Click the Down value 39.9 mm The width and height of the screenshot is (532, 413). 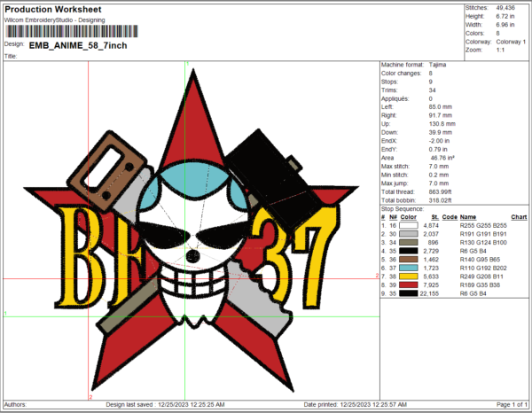[441, 132]
